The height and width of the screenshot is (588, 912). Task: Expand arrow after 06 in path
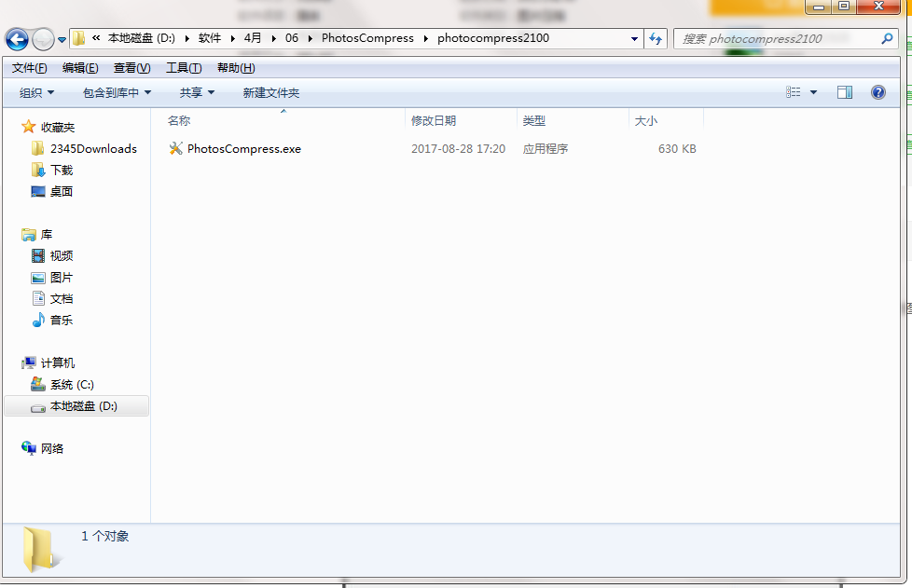click(x=310, y=38)
